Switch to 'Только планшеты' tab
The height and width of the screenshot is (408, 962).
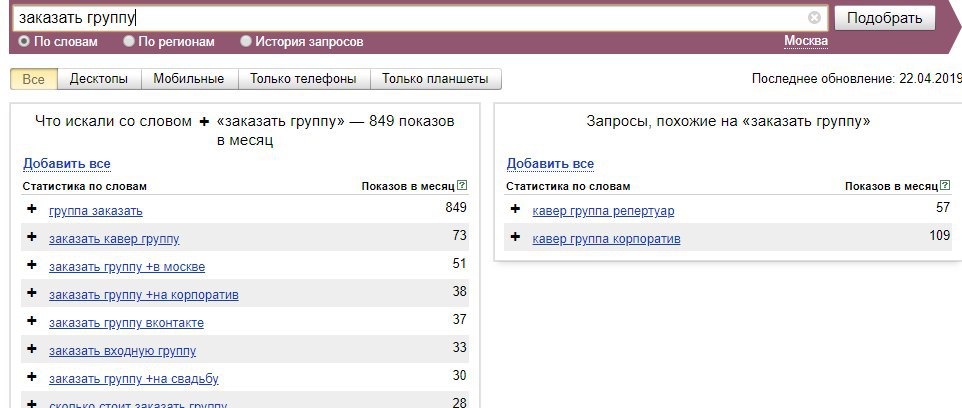(436, 79)
